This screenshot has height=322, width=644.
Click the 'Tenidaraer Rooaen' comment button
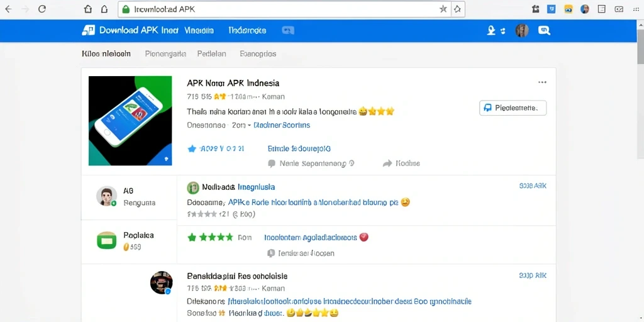[301, 253]
